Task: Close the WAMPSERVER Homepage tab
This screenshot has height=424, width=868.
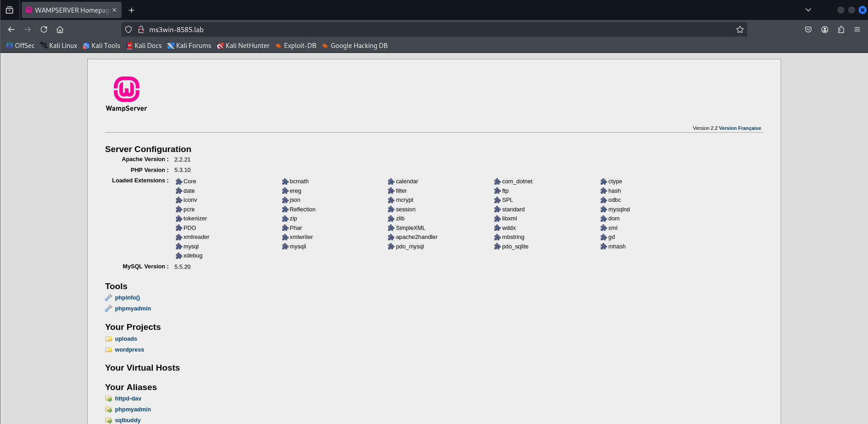Action: [x=114, y=10]
